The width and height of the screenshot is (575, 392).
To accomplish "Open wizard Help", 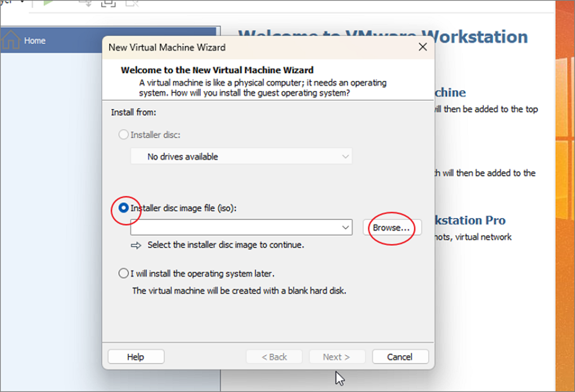I will [x=136, y=357].
